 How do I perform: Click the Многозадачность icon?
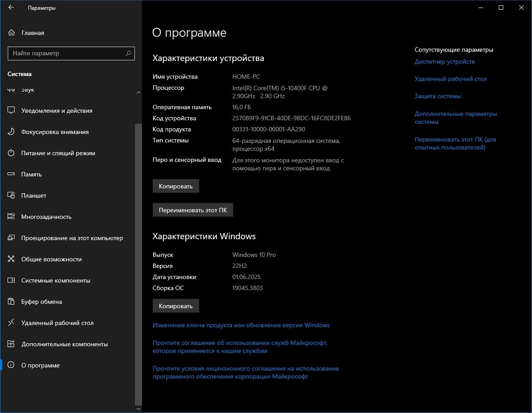pos(12,217)
